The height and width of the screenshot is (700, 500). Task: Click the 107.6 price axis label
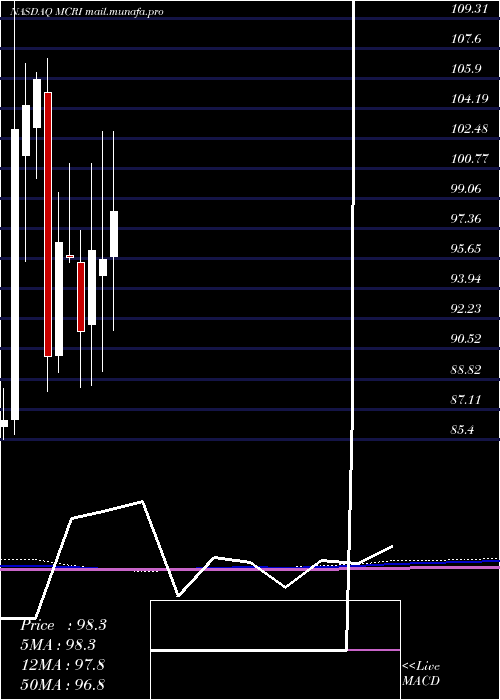pos(466,39)
